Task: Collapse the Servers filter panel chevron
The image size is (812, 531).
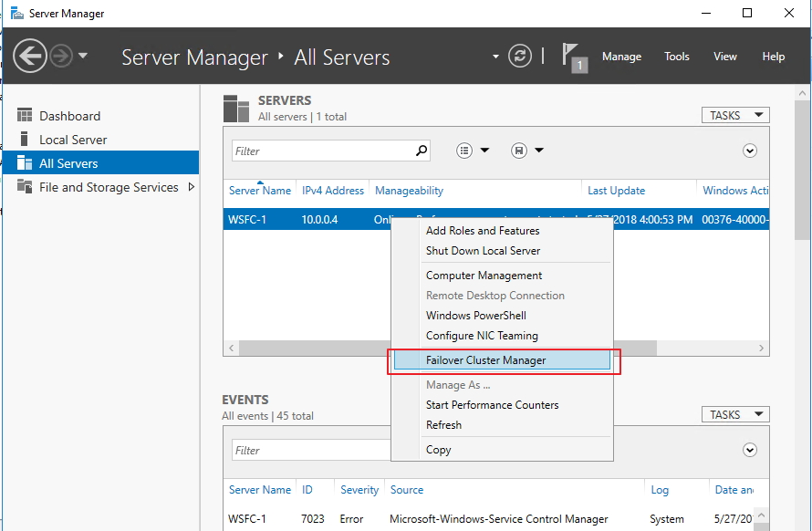Action: click(x=750, y=151)
